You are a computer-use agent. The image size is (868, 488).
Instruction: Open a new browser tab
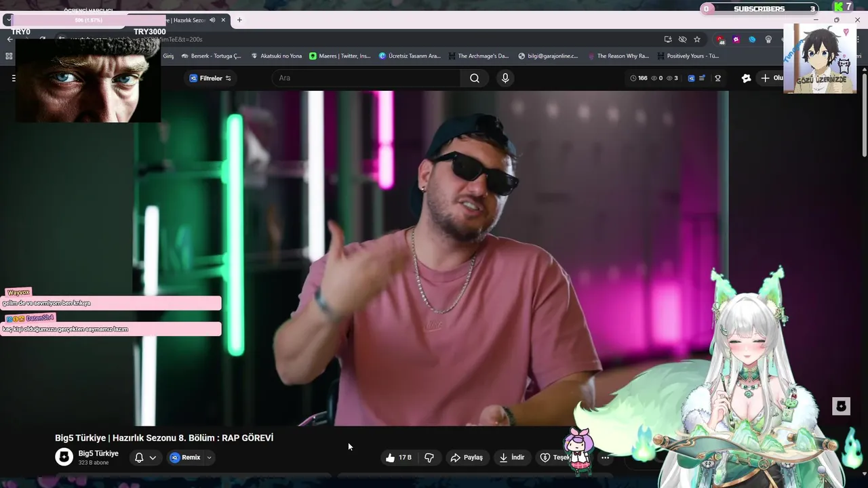239,20
